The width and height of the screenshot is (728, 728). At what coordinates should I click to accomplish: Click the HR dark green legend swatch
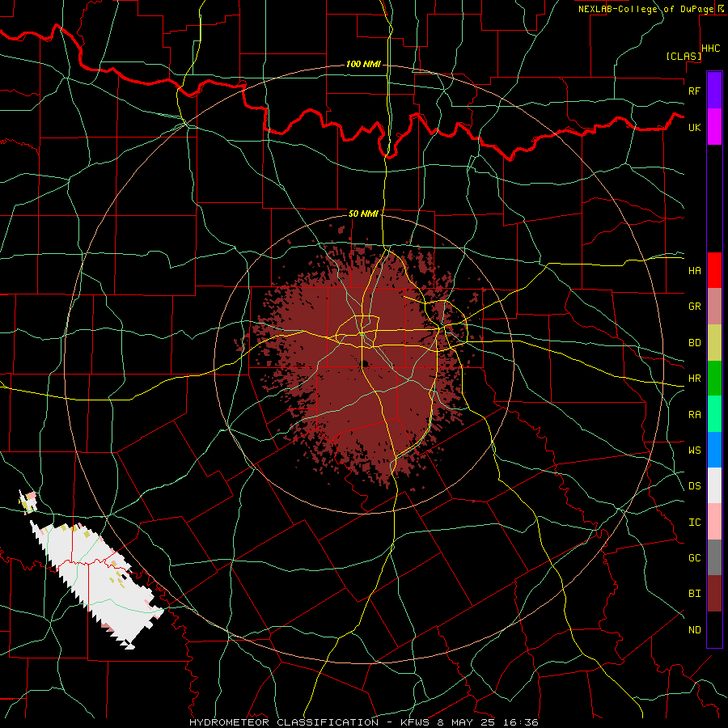pos(714,378)
